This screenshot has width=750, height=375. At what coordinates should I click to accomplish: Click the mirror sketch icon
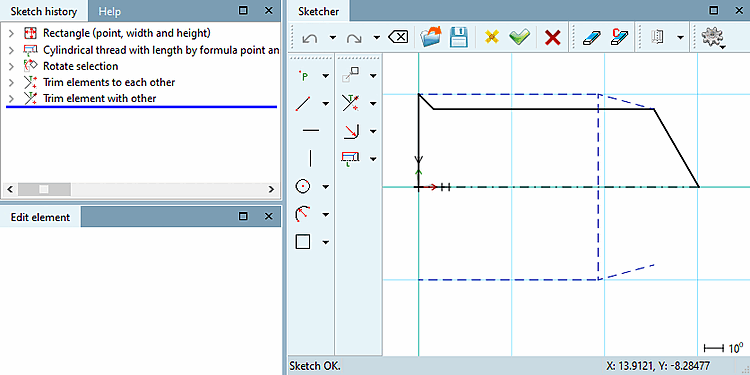tap(658, 37)
